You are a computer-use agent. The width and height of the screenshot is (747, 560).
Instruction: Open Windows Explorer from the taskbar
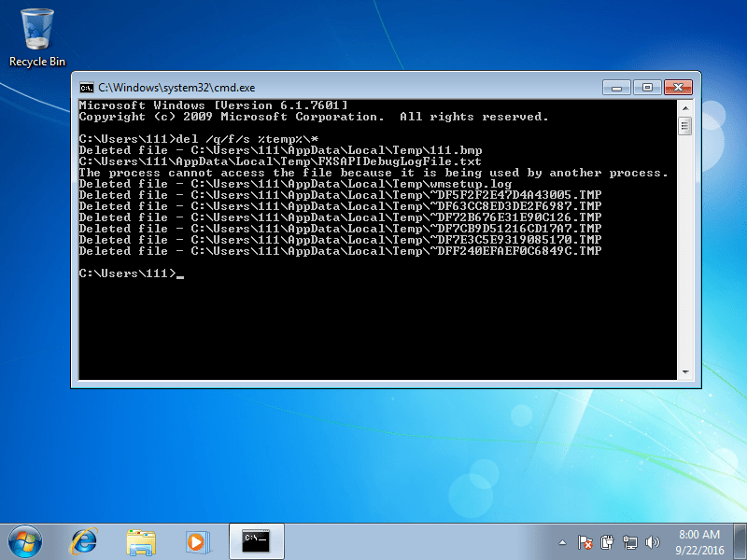pyautogui.click(x=141, y=540)
